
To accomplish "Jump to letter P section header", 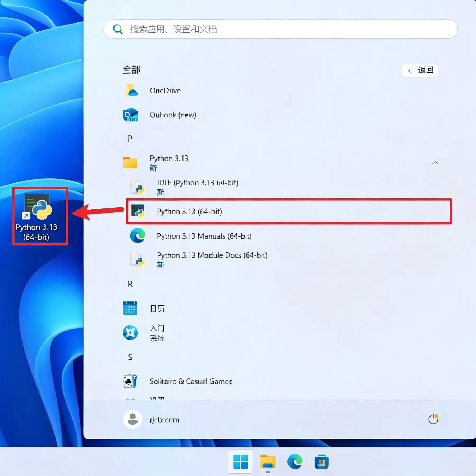I will 130,139.
